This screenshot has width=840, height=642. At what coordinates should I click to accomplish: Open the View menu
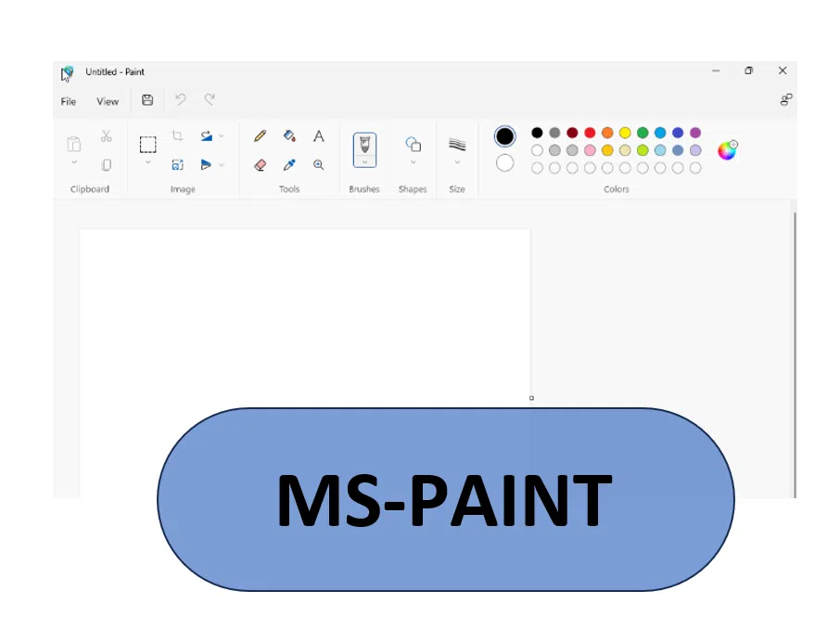[108, 101]
